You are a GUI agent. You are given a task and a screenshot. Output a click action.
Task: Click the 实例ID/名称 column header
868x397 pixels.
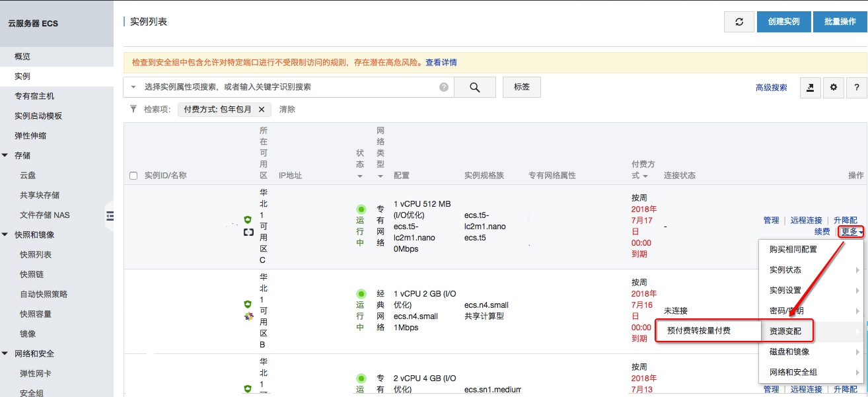click(x=165, y=176)
